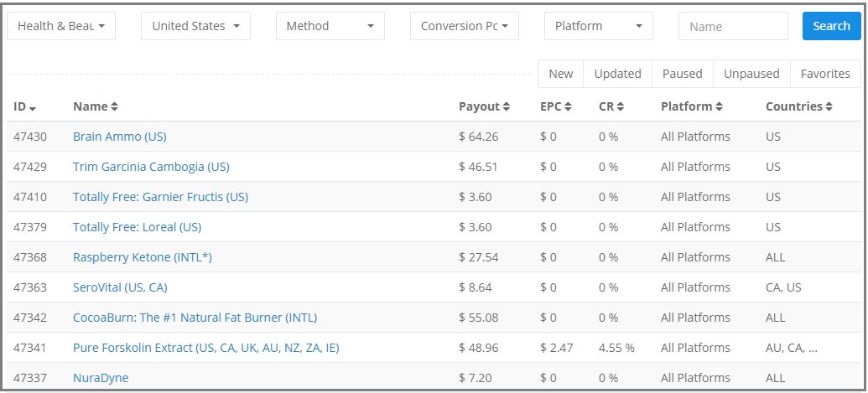Expand the Platform filter dropdown

pos(599,26)
